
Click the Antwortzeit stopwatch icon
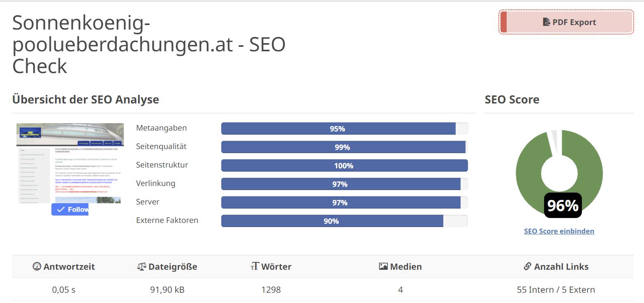pos(37,266)
